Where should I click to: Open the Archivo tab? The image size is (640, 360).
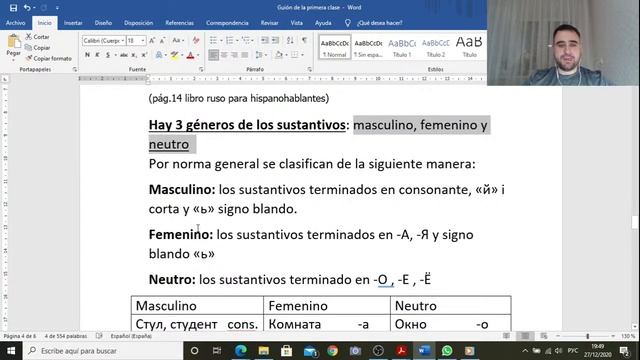coord(16,23)
